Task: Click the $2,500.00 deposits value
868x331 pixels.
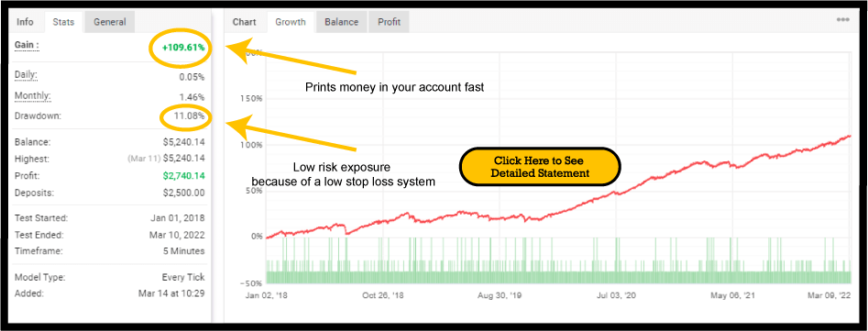Action: [x=184, y=193]
